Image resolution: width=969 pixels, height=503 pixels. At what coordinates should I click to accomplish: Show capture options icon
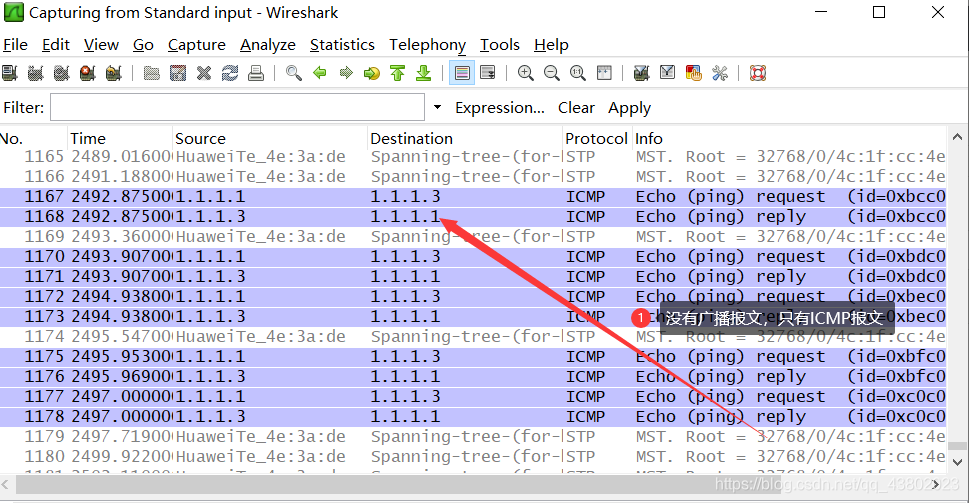[x=36, y=73]
